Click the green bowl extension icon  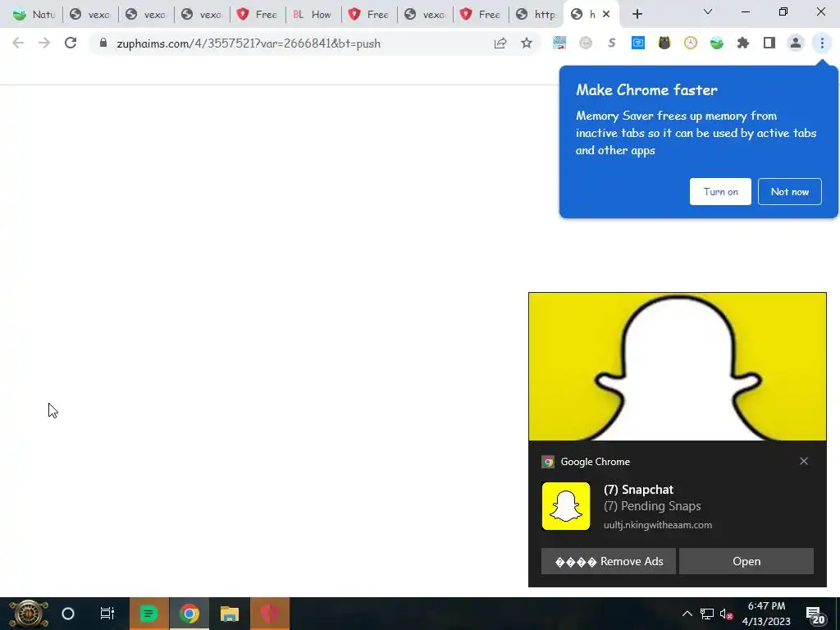click(717, 43)
